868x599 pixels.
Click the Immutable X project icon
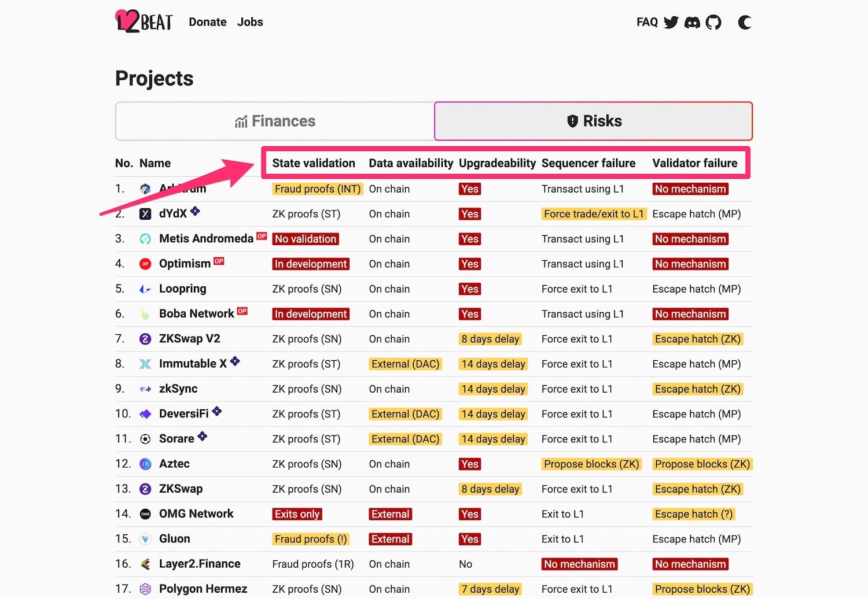(145, 364)
